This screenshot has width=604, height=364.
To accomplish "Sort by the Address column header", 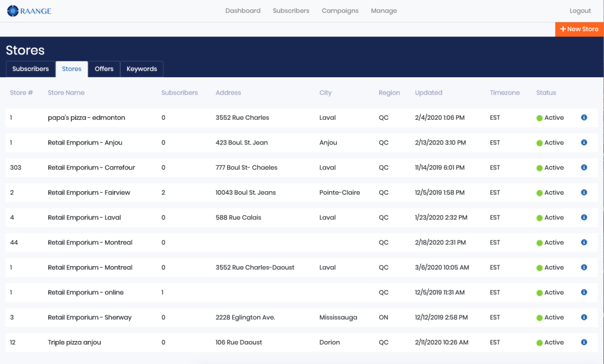I will [x=228, y=93].
